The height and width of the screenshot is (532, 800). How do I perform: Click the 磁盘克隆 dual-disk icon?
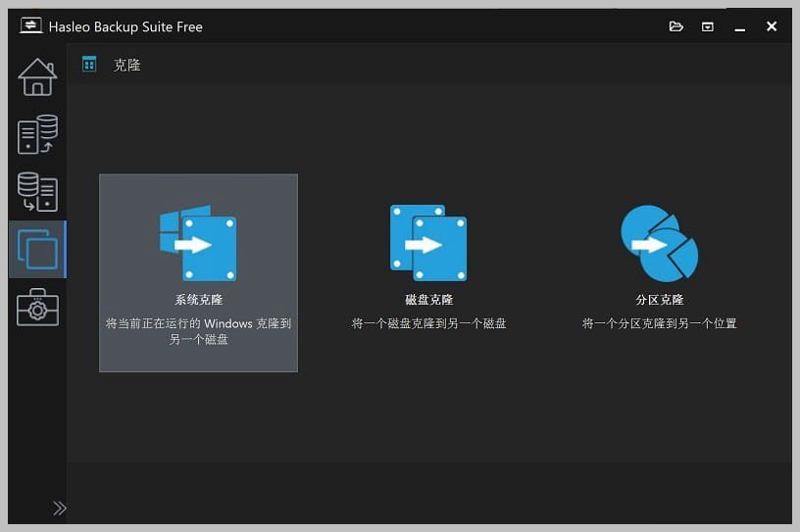coord(428,243)
